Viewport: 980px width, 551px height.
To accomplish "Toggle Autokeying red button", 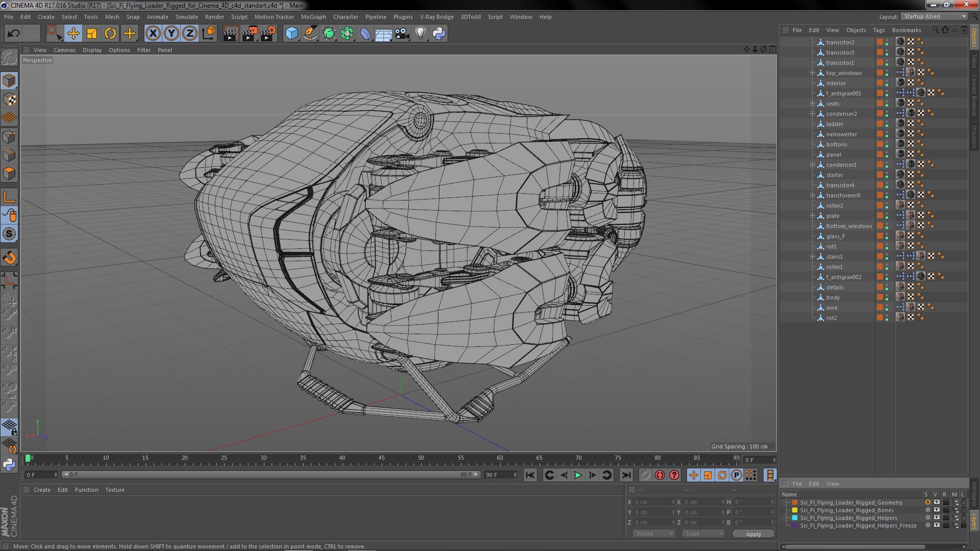I will click(660, 475).
